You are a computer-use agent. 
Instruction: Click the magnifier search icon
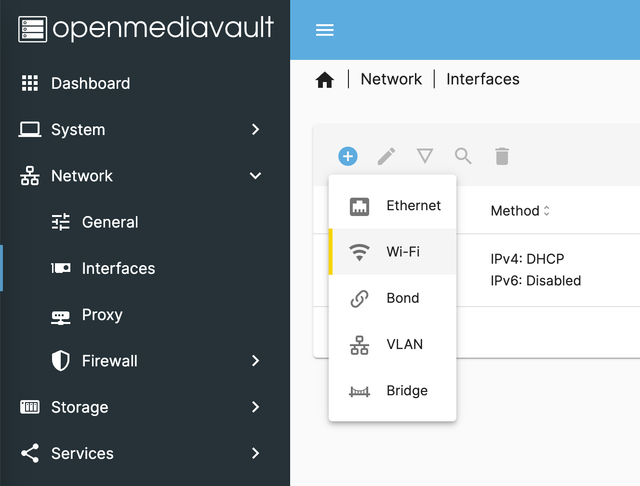(463, 156)
